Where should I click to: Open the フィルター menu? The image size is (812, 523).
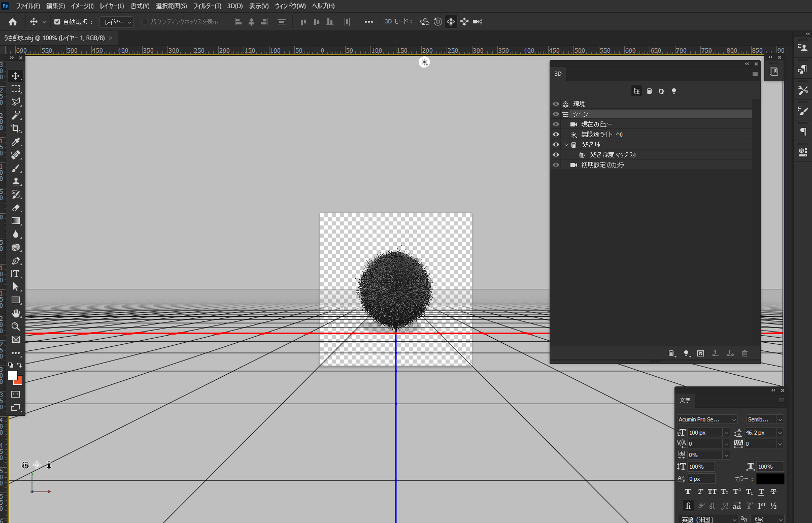point(207,6)
